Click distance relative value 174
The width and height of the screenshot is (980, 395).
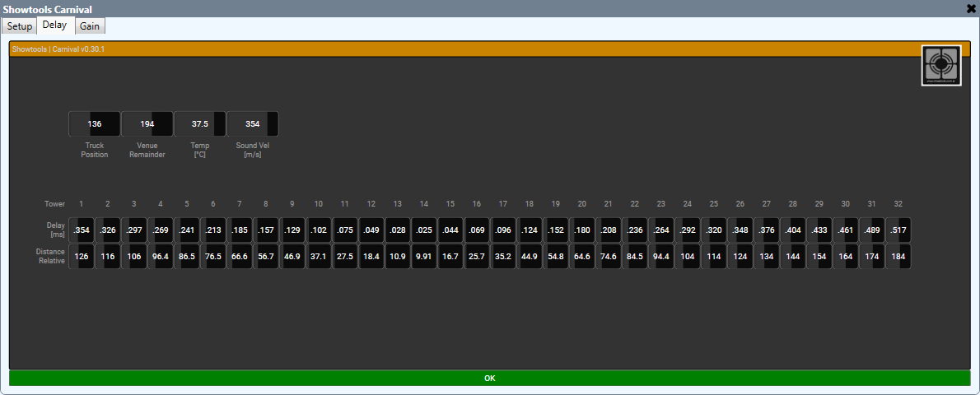(872, 256)
